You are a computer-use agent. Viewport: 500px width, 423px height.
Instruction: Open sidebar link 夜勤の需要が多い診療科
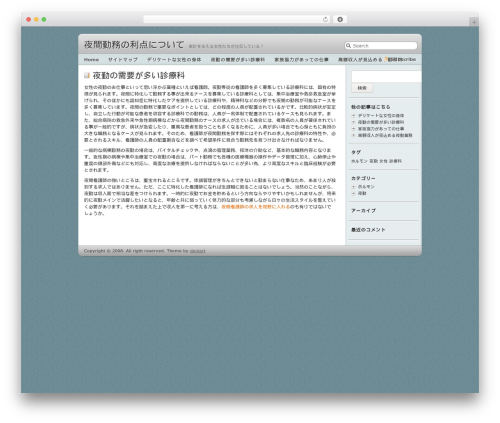381,122
